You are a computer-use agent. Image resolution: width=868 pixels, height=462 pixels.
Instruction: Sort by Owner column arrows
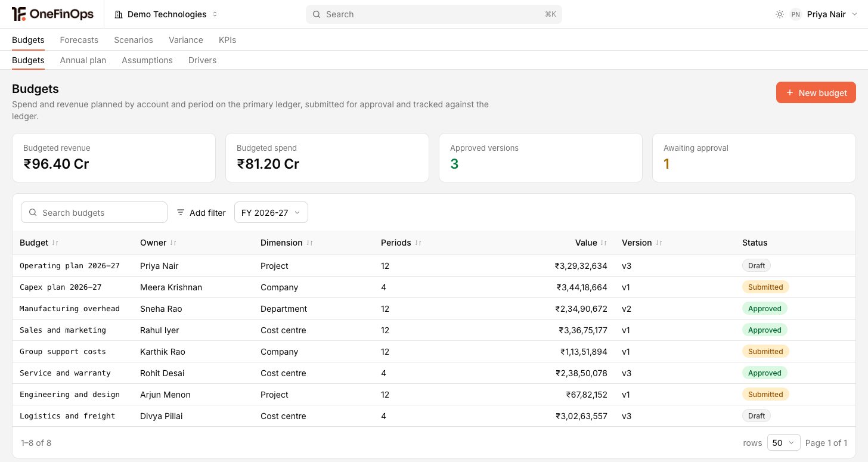pyautogui.click(x=173, y=243)
